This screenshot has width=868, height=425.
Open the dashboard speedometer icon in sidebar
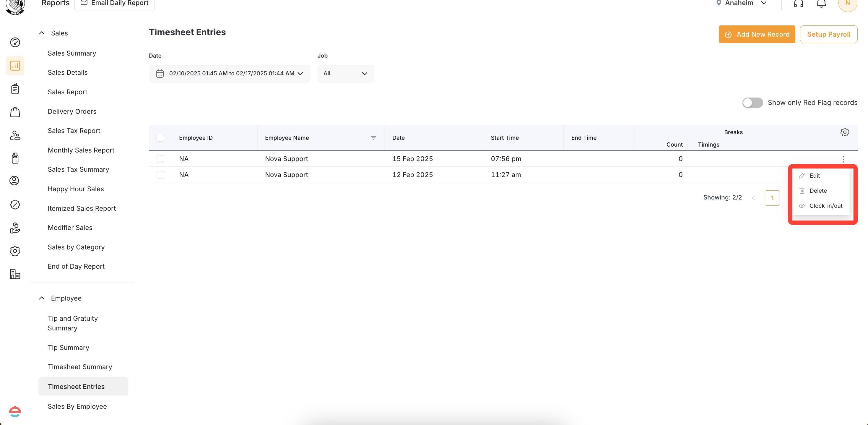pos(15,42)
